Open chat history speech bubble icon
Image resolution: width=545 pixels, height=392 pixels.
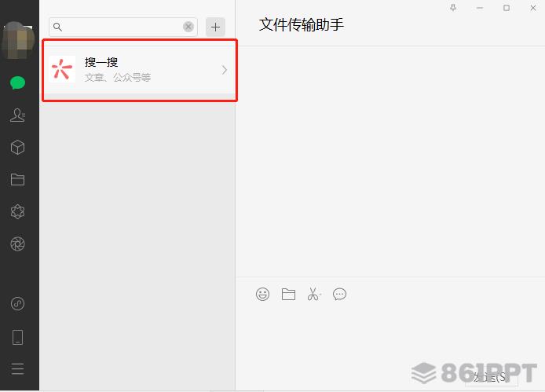tap(339, 295)
